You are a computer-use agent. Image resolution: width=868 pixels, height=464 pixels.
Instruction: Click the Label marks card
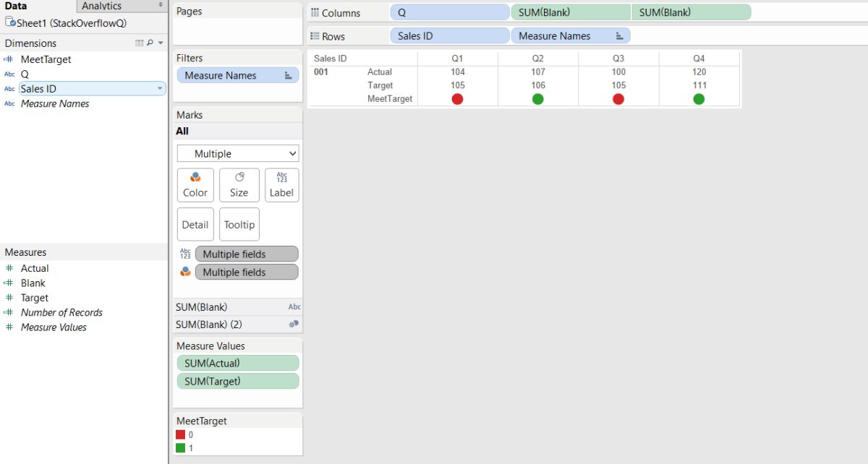tap(281, 185)
